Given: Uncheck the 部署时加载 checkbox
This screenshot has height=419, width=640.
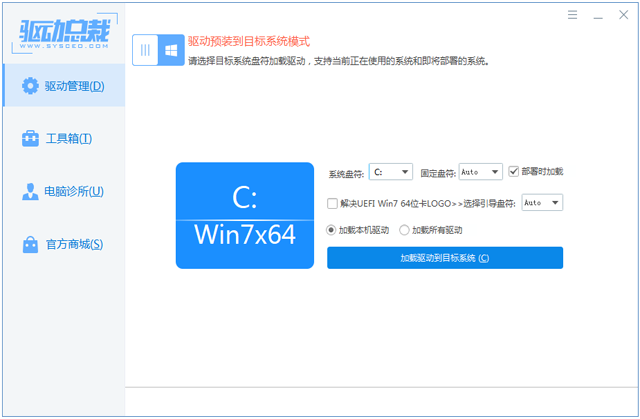Looking at the screenshot, I should coord(513,171).
